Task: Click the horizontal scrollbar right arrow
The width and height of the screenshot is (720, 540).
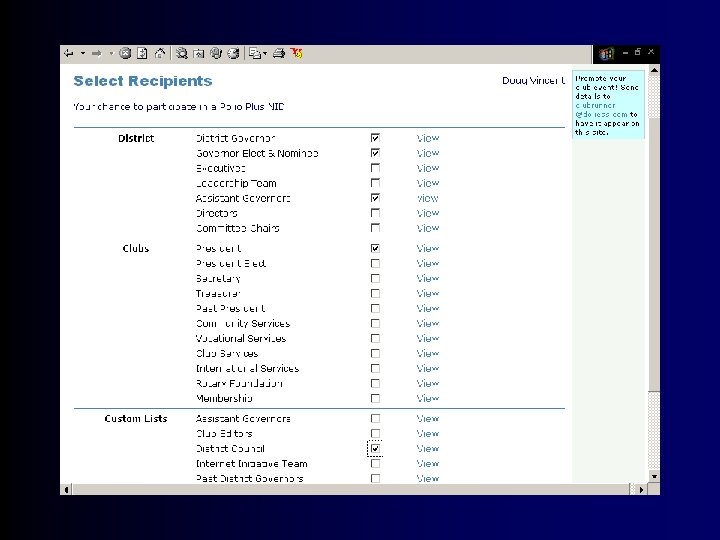Action: click(x=641, y=489)
